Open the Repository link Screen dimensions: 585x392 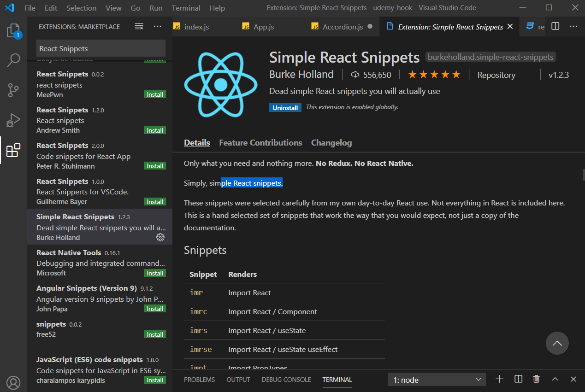[496, 75]
